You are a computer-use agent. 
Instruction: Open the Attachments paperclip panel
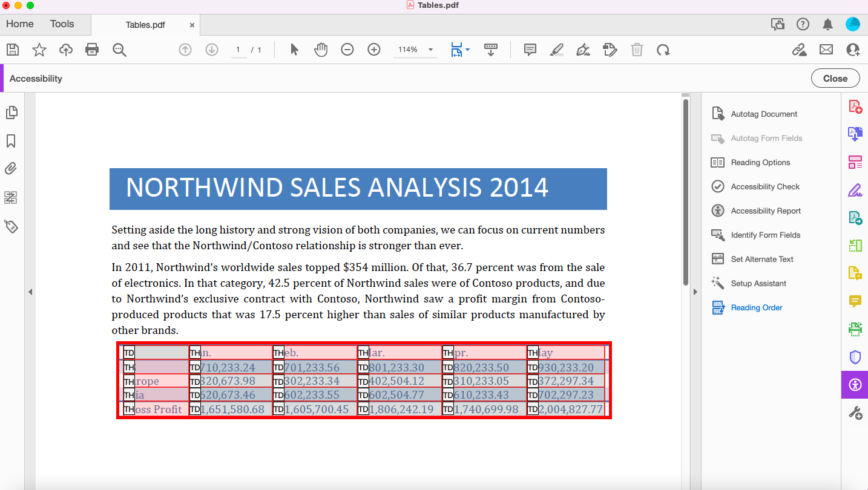[x=11, y=169]
